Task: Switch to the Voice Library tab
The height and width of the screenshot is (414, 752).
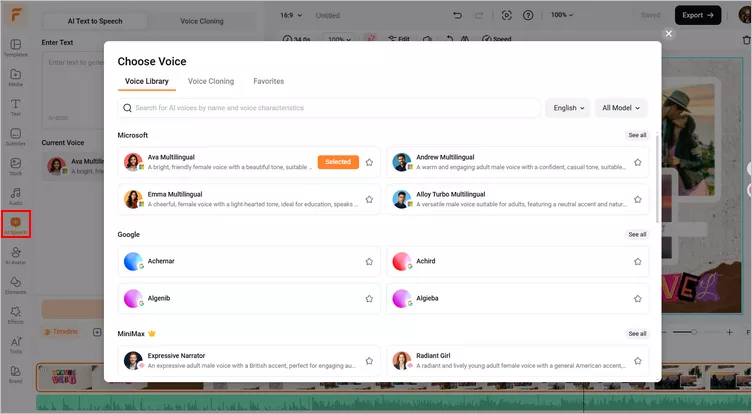Action: coord(147,81)
